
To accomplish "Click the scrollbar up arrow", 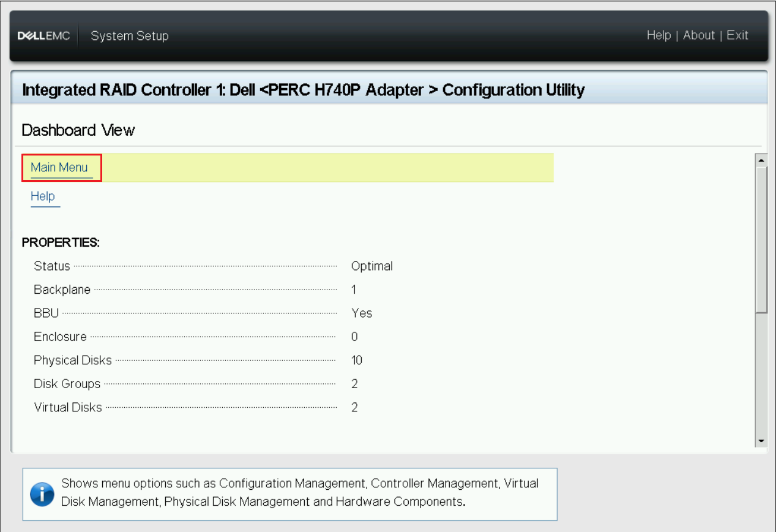I will coord(761,160).
